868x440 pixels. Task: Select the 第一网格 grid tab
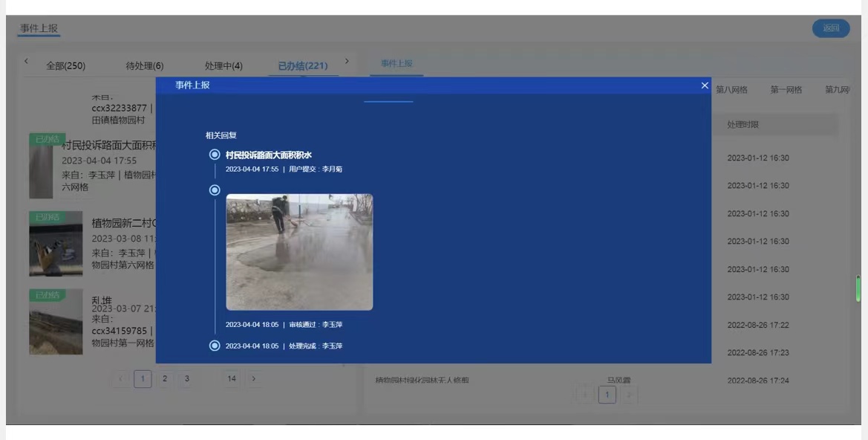click(786, 90)
